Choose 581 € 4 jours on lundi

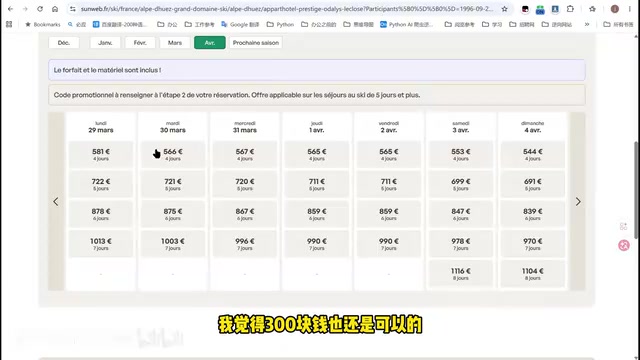coord(101,154)
